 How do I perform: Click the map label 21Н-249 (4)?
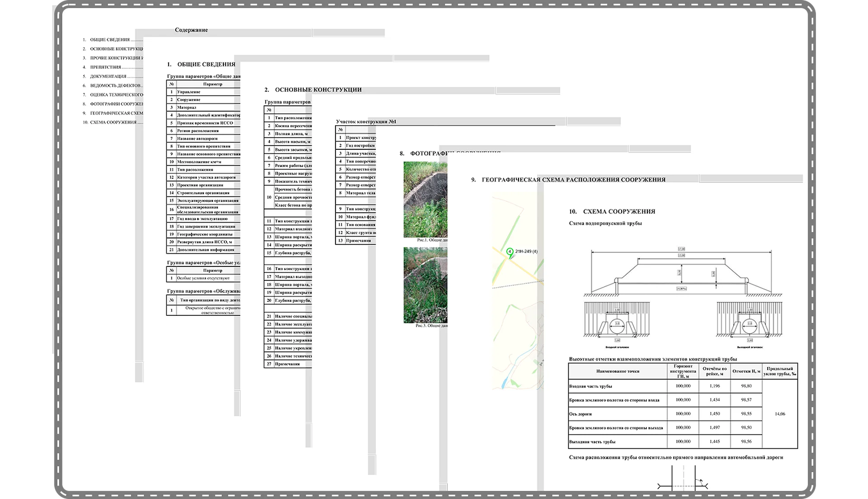click(x=526, y=252)
